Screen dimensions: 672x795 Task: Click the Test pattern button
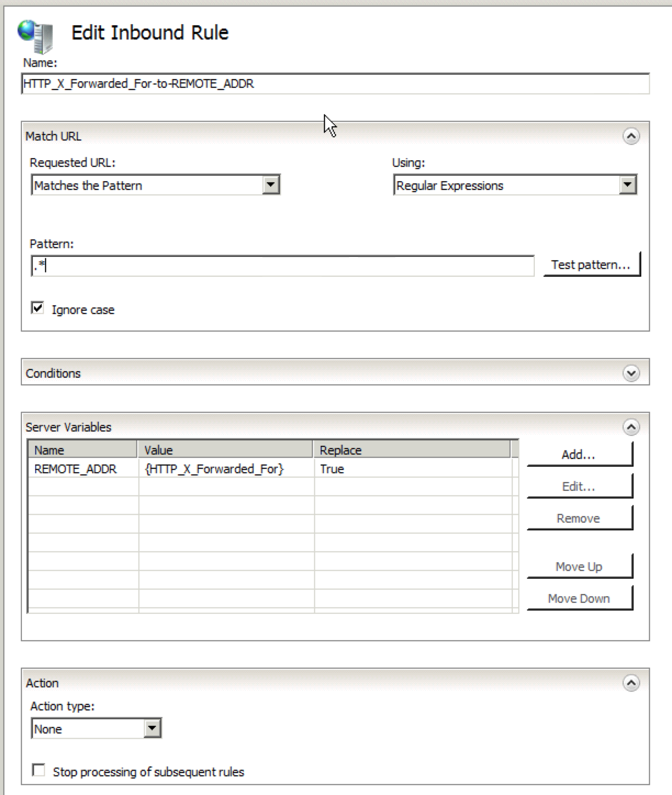point(591,265)
